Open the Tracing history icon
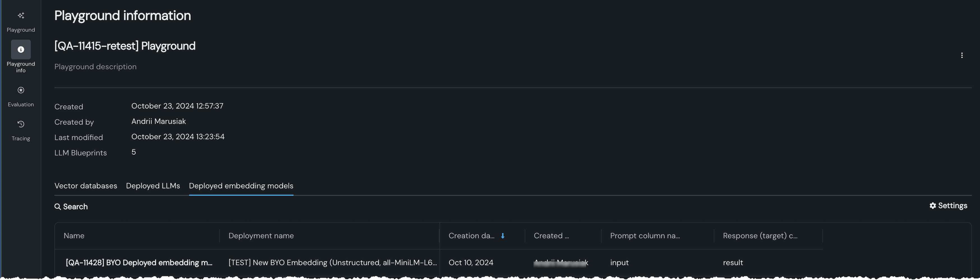The image size is (980, 280). pos(21,124)
